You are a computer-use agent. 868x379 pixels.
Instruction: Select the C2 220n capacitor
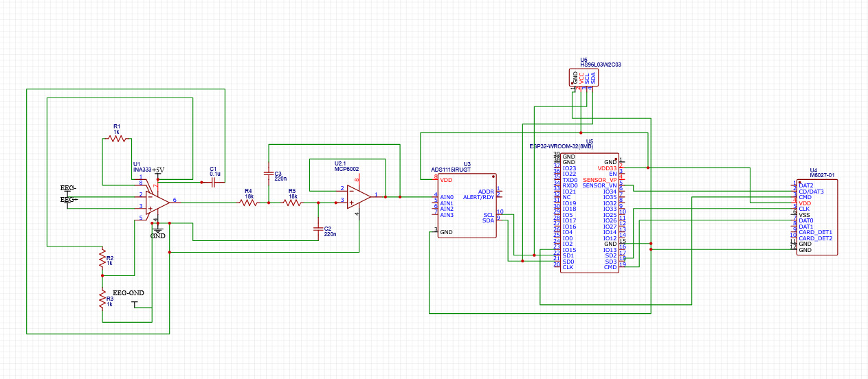point(318,229)
